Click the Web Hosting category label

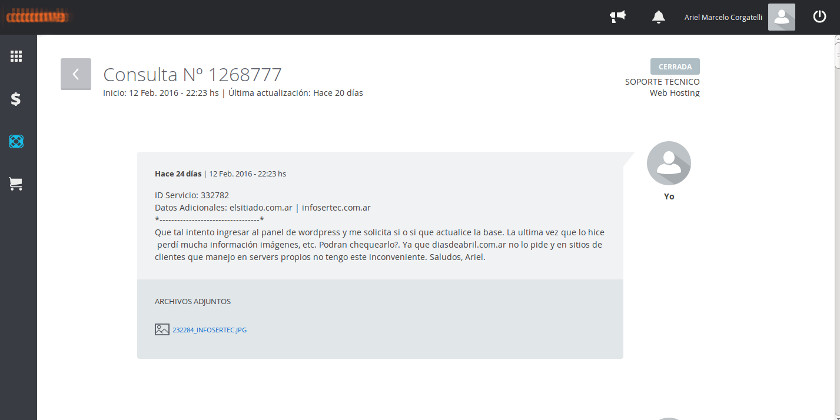pos(674,93)
